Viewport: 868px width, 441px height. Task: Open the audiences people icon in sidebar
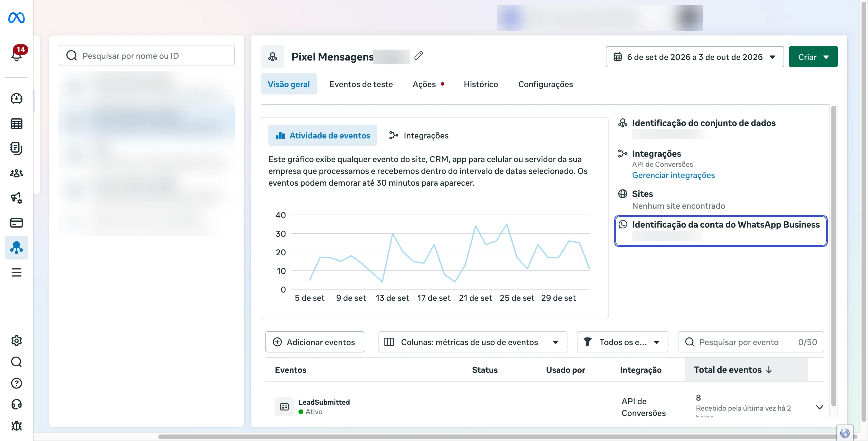click(16, 173)
